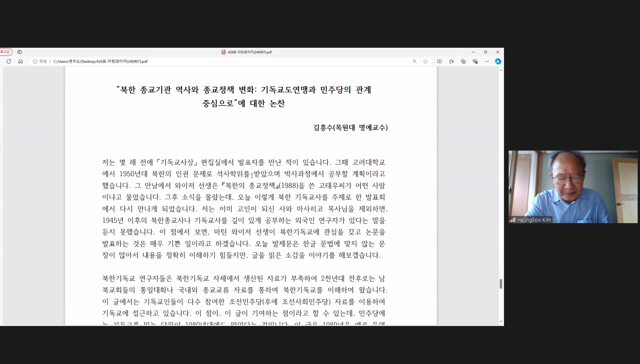This screenshot has height=364, width=640.
Task: Click the title line 중심으로"에 대한 논찬
Action: [x=244, y=104]
